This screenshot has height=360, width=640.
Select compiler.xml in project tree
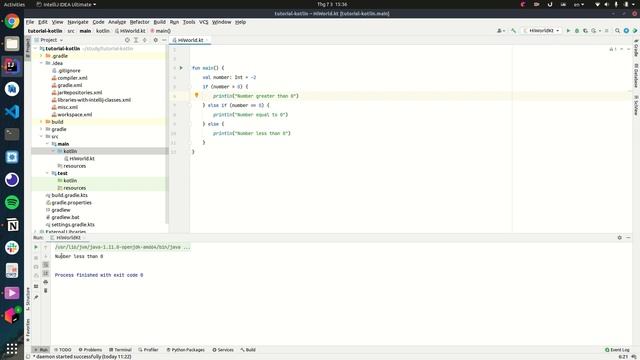pos(72,78)
